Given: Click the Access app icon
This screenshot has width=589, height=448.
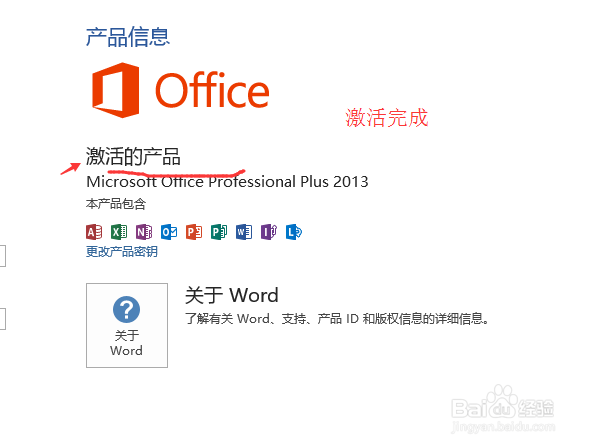Looking at the screenshot, I should point(94,232).
